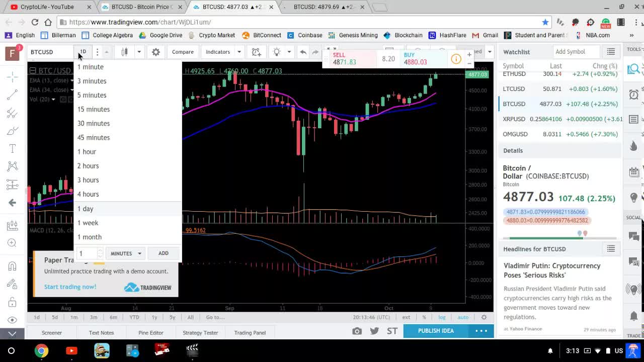The image size is (644, 362).
Task: Open Indicators dropdown arrow
Action: pyautogui.click(x=239, y=52)
